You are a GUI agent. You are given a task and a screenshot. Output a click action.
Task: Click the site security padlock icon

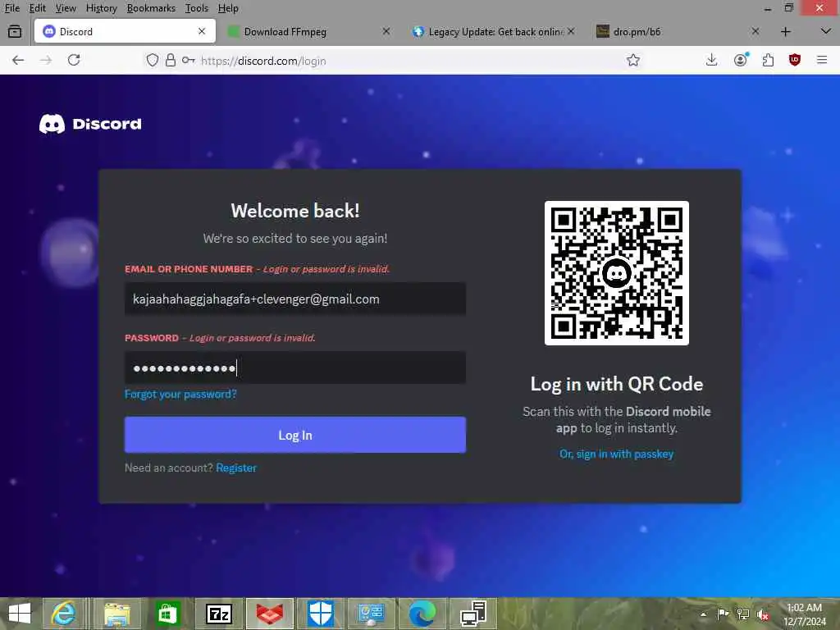coord(171,60)
